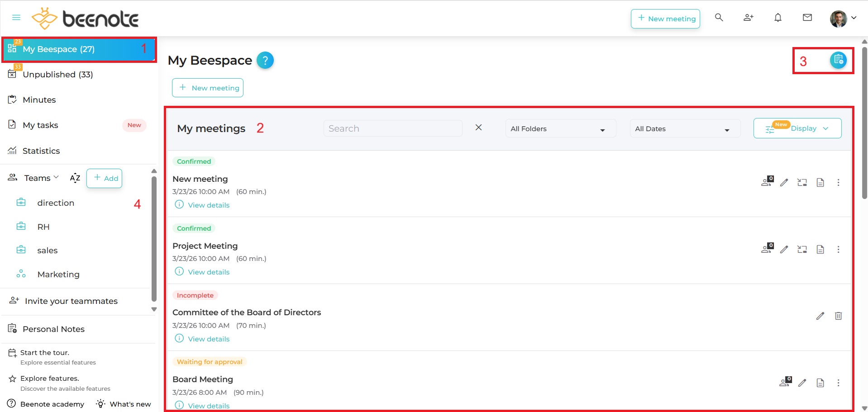Toggle the AZ sort order for teams
This screenshot has height=412, width=868.
tap(75, 178)
